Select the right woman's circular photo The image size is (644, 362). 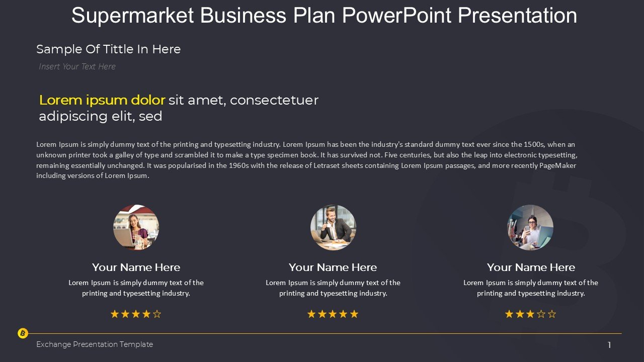[x=530, y=227]
